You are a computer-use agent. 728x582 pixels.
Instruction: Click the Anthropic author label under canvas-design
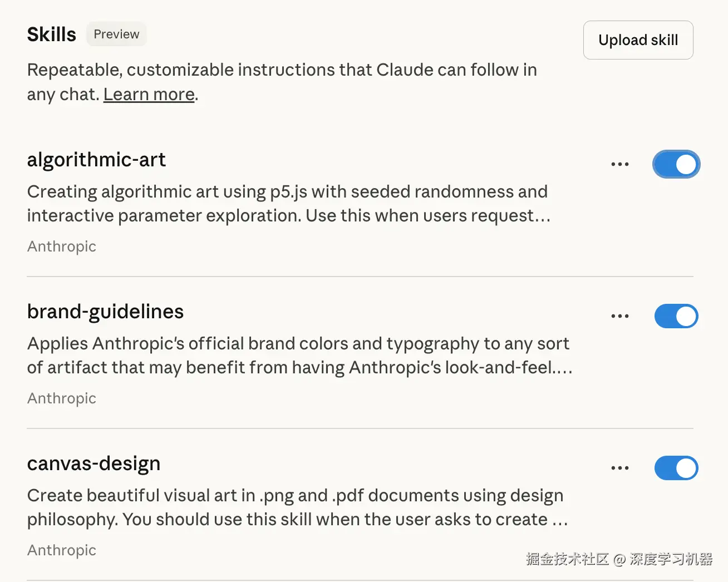[62, 550]
